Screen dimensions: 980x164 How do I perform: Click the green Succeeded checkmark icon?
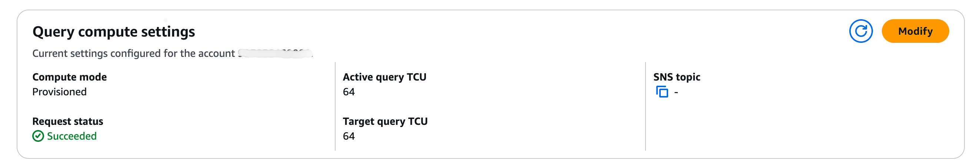[38, 136]
